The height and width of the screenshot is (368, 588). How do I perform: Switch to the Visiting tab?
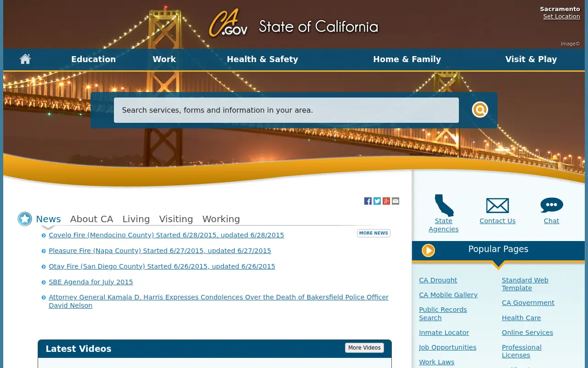click(x=176, y=219)
